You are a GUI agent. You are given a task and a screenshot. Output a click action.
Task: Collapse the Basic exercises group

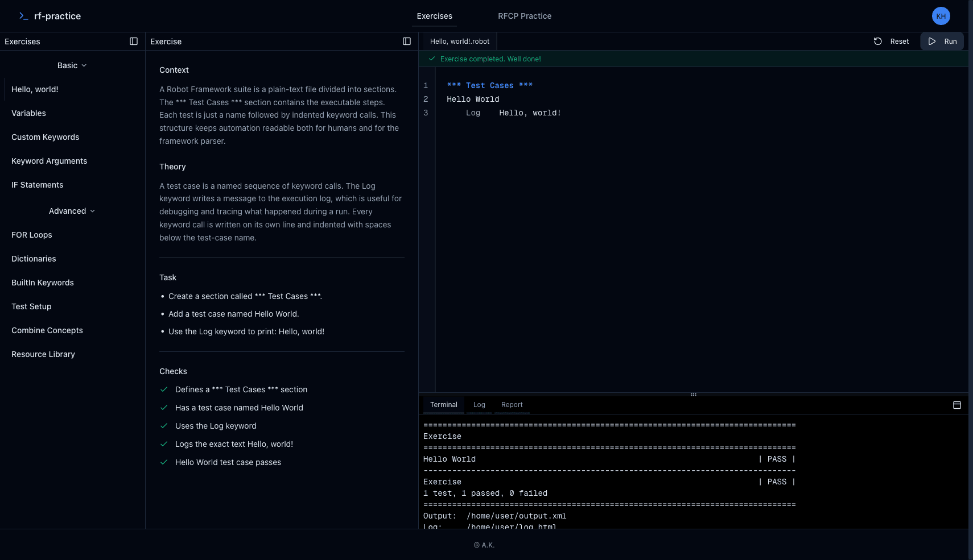point(72,65)
